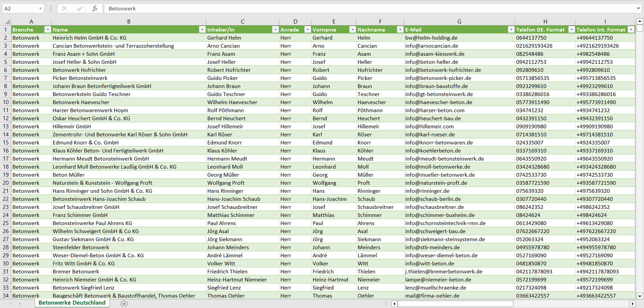The width and height of the screenshot is (644, 308).
Task: Expand the formula bar with the chevron
Action: (x=639, y=8)
